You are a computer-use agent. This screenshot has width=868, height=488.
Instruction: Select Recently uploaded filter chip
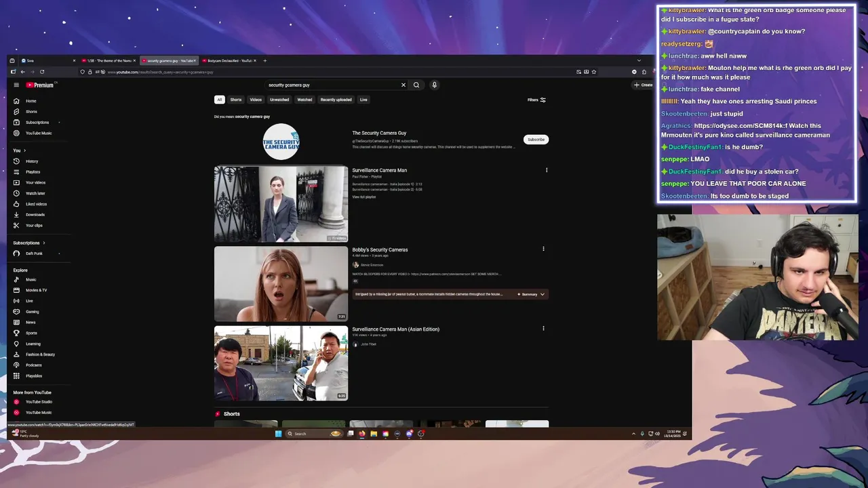(336, 100)
